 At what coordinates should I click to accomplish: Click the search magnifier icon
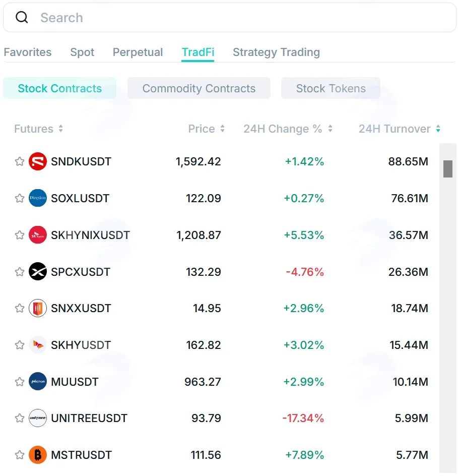click(22, 17)
